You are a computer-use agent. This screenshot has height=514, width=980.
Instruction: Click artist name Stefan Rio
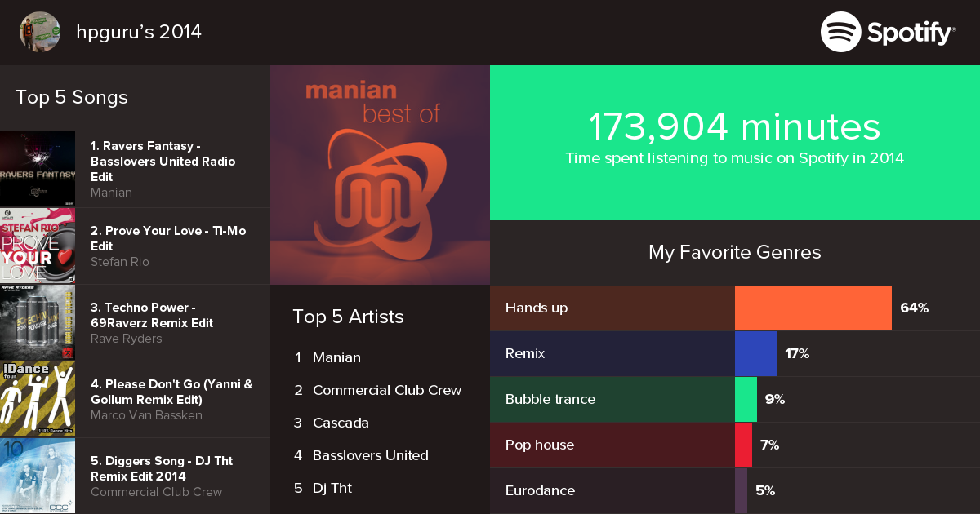(120, 262)
